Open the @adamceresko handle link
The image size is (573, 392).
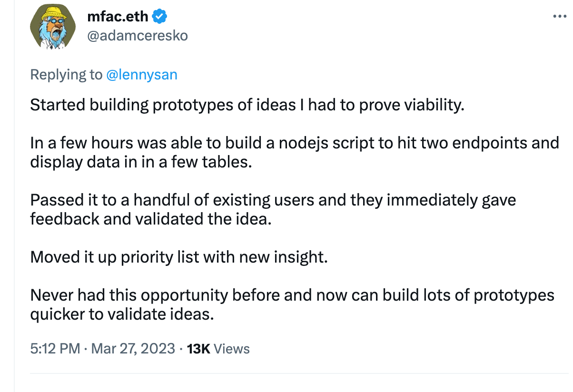coord(138,35)
